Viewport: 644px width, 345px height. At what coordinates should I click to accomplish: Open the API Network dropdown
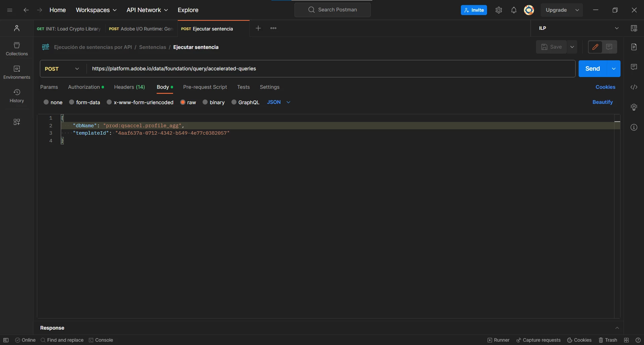tap(147, 10)
